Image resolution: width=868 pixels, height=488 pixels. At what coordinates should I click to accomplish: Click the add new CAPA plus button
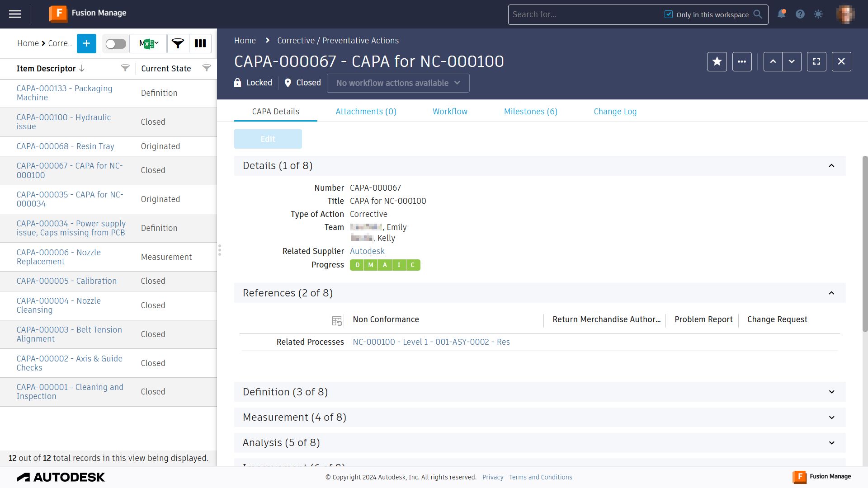86,43
